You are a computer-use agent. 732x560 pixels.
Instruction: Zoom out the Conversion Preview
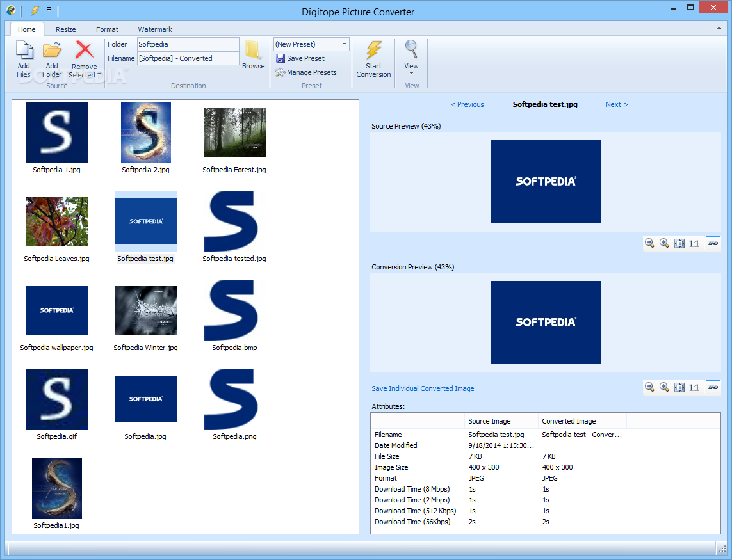tap(649, 387)
